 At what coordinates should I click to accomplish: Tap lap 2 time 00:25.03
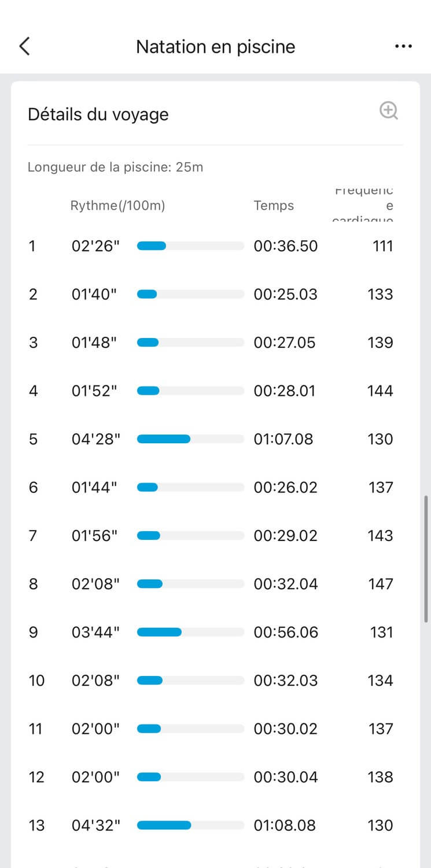286,294
